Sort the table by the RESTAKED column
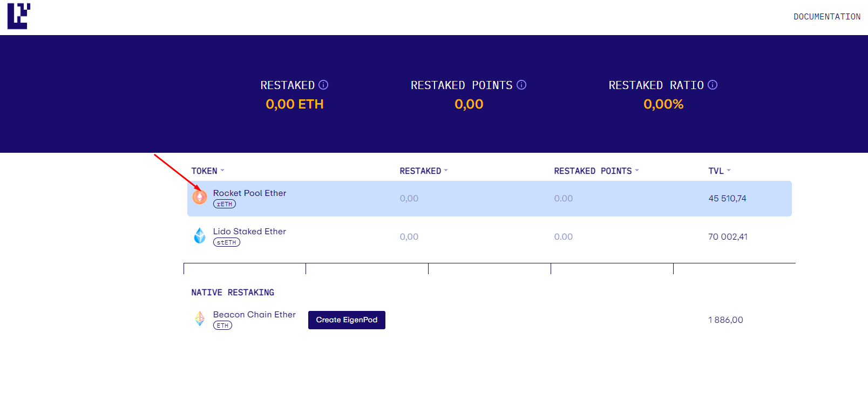This screenshot has height=407, width=868. pyautogui.click(x=424, y=171)
